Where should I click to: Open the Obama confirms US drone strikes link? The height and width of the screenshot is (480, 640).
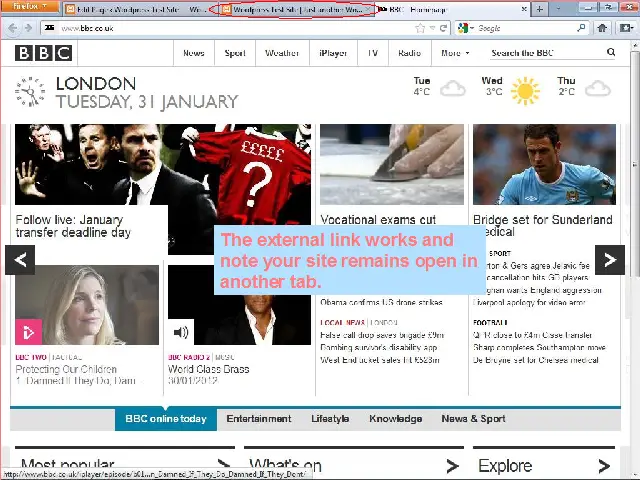(382, 302)
